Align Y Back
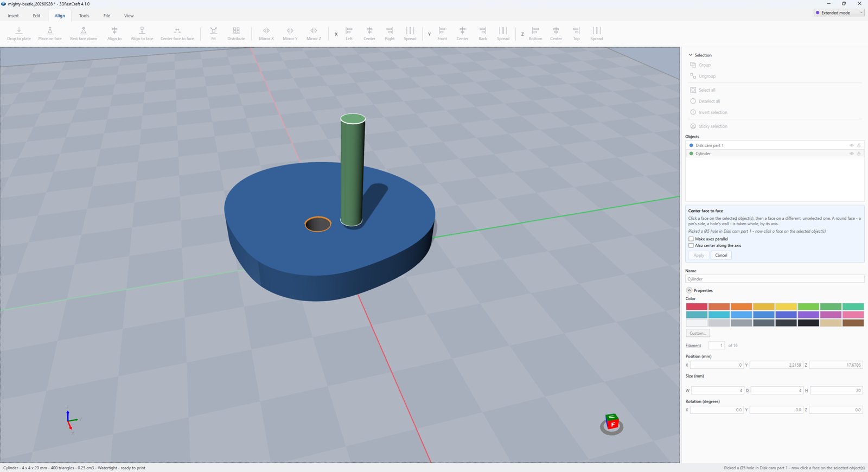 coord(483,34)
